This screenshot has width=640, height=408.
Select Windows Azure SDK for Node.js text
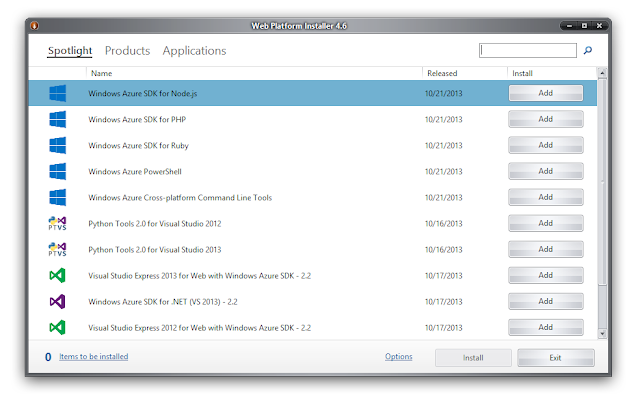tap(142, 93)
